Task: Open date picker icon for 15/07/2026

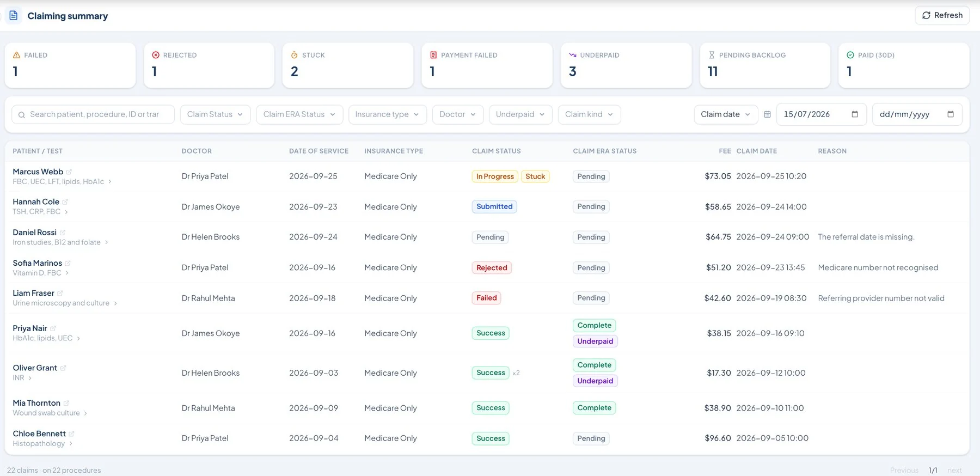Action: point(855,114)
